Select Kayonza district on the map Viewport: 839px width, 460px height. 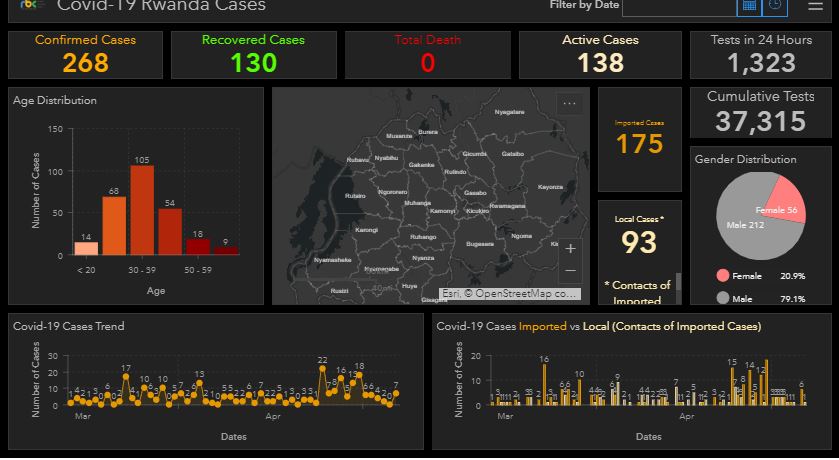tap(550, 187)
